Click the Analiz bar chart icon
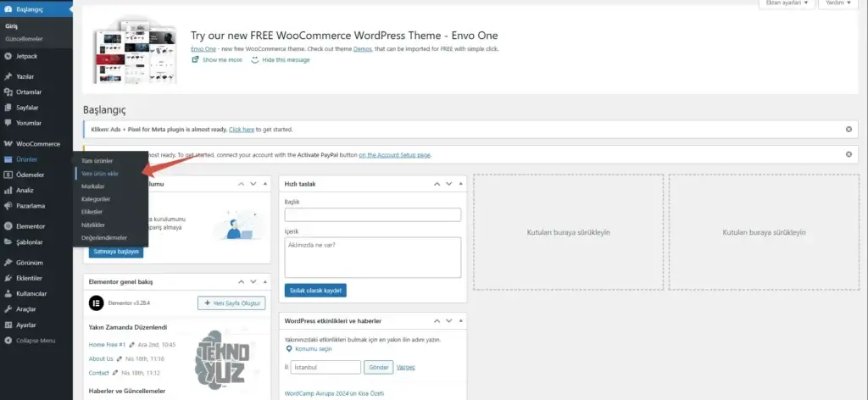The width and height of the screenshot is (868, 400). [8, 191]
